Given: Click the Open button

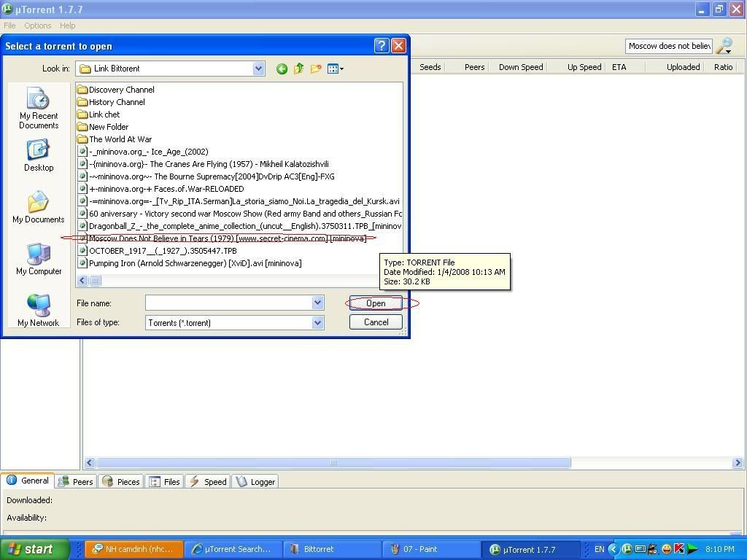Looking at the screenshot, I should [376, 303].
